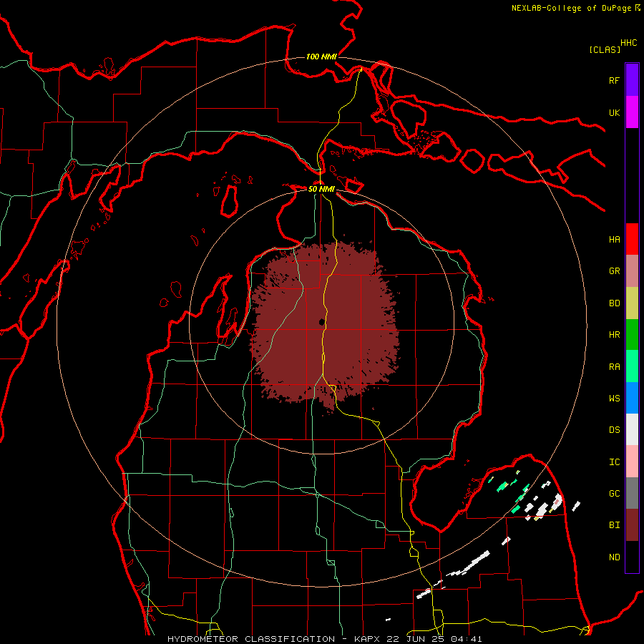The height and width of the screenshot is (644, 644).
Task: Click the WS legend label
Action: point(614,399)
